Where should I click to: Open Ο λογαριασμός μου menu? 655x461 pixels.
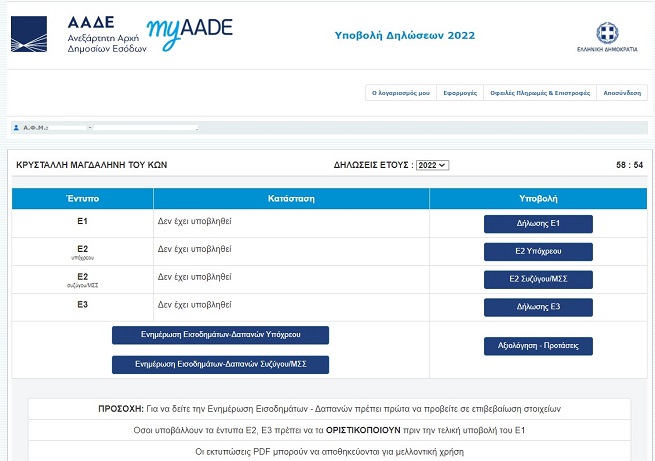pos(400,92)
